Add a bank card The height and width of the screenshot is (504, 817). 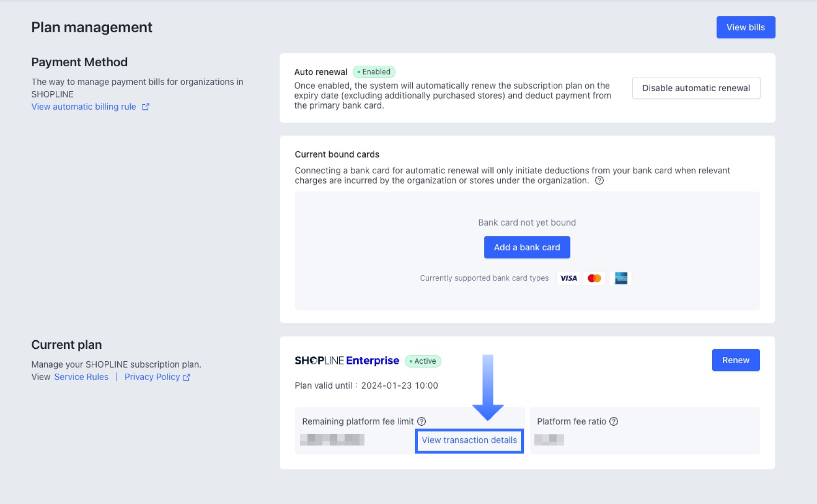point(527,247)
